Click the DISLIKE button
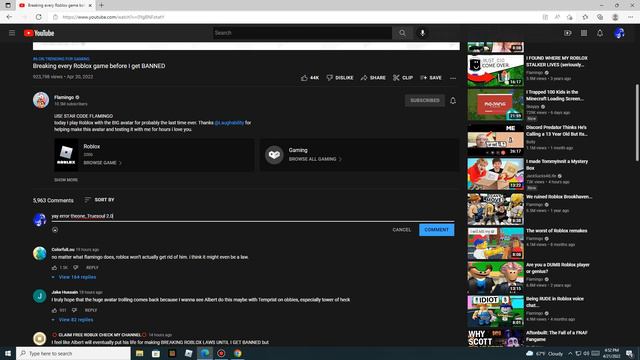Image resolution: width=640 pixels, height=360 pixels. (340, 78)
